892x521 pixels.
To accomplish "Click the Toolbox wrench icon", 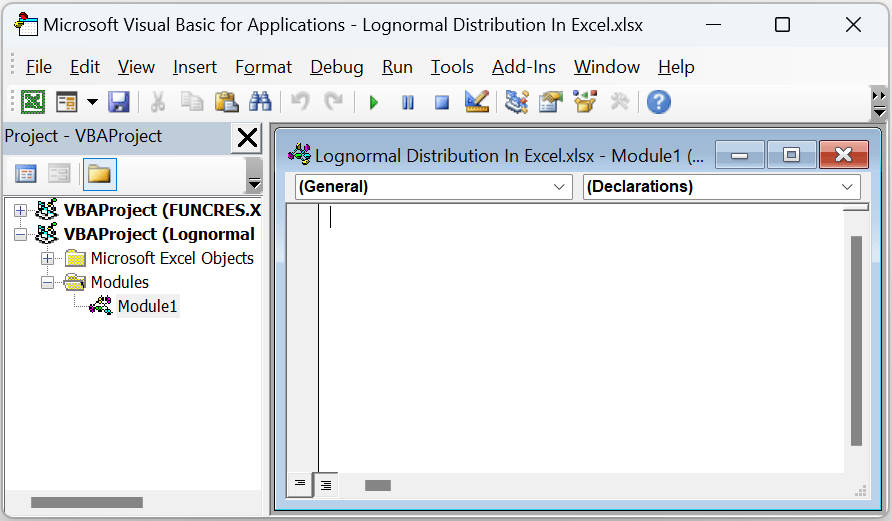I will tap(620, 102).
